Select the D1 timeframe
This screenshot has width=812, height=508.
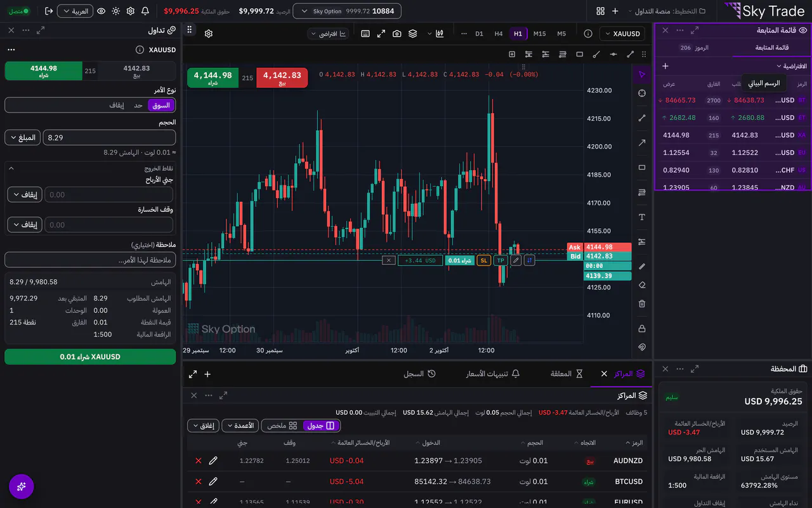pos(479,34)
